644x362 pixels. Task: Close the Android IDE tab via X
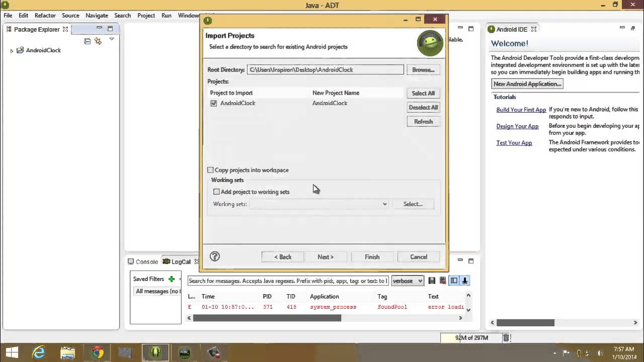pos(533,29)
